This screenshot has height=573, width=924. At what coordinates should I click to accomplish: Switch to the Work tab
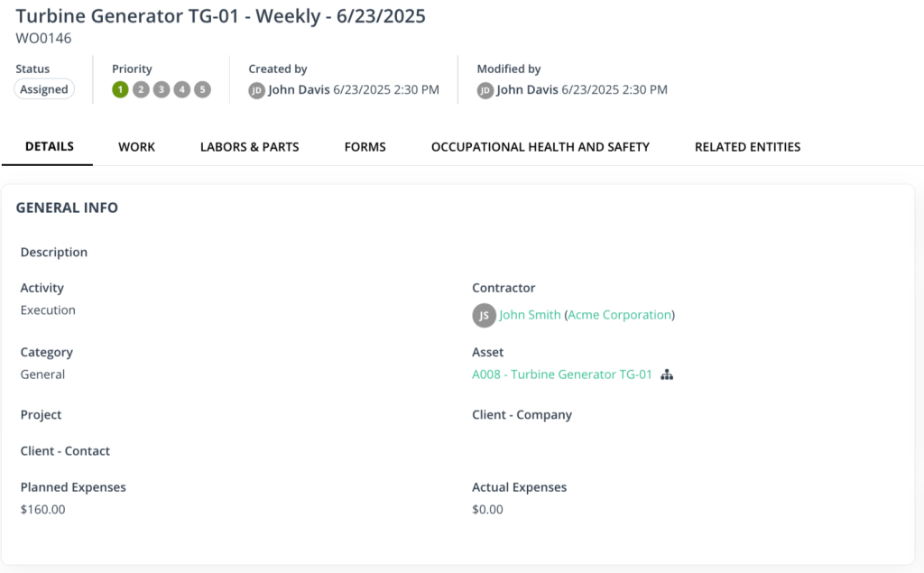point(136,146)
